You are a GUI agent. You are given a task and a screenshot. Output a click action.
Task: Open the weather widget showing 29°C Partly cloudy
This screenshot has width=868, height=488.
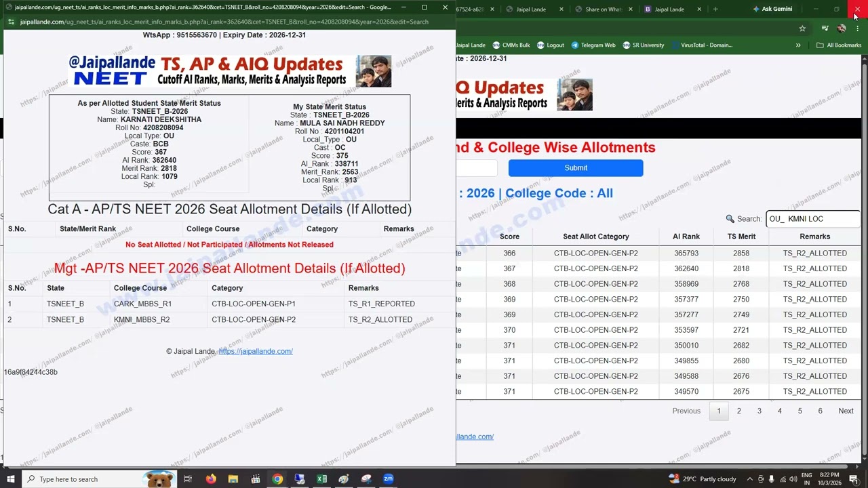point(702,479)
